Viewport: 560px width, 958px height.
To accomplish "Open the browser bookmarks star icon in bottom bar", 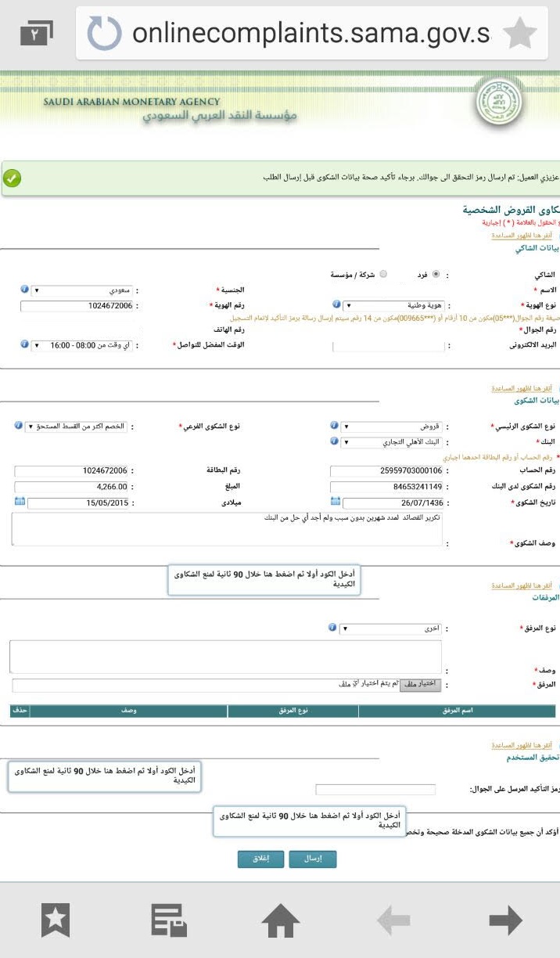I will (x=56, y=920).
